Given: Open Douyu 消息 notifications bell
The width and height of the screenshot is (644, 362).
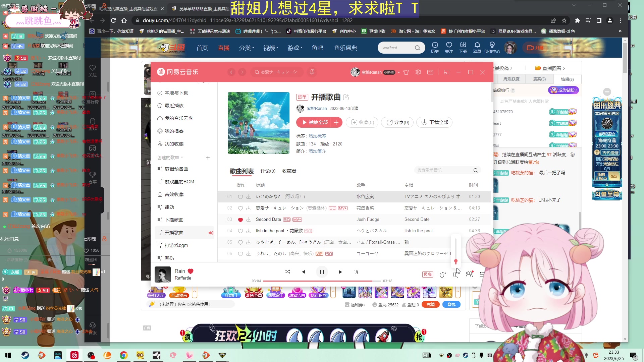Looking at the screenshot, I should tap(477, 48).
